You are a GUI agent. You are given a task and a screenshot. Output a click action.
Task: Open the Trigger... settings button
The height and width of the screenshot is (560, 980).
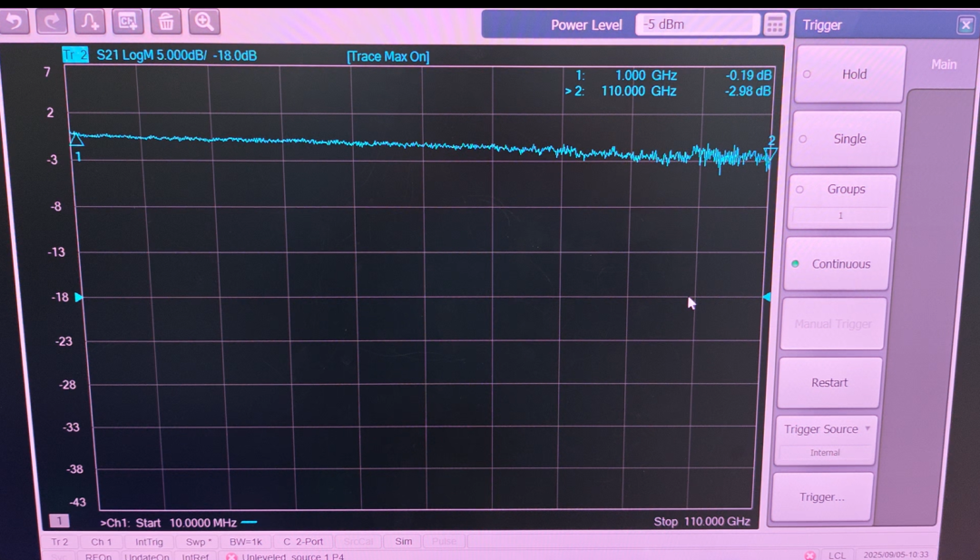coord(822,497)
